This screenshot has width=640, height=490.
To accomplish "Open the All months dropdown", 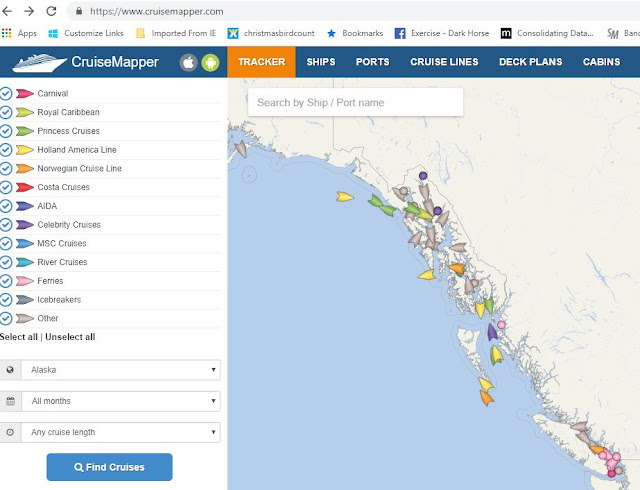I will coord(121,401).
